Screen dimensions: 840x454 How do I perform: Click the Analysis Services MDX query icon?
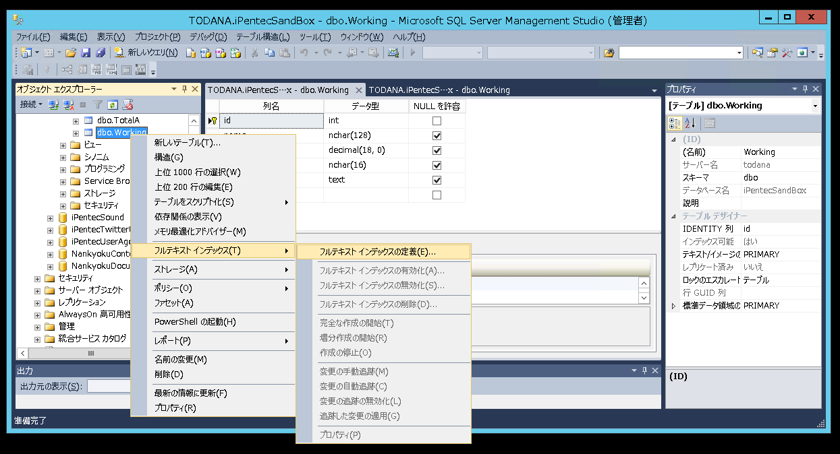pos(205,53)
